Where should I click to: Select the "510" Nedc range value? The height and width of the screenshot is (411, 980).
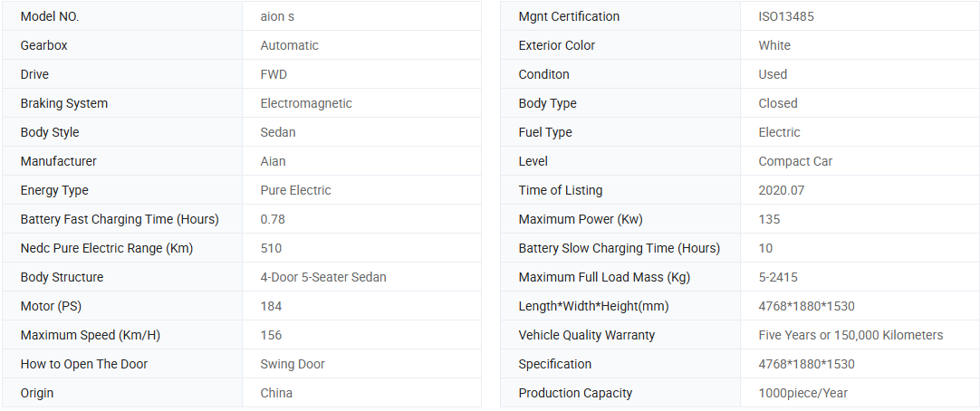coord(271,248)
